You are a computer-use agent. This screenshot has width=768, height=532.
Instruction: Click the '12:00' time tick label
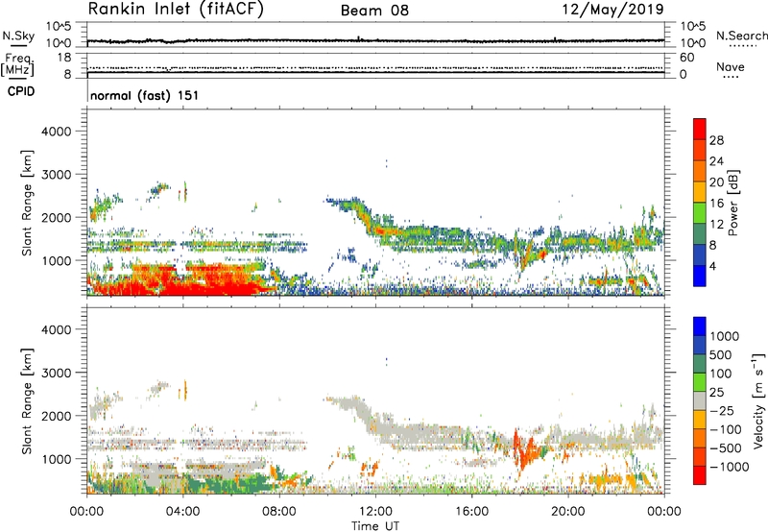pos(375,512)
